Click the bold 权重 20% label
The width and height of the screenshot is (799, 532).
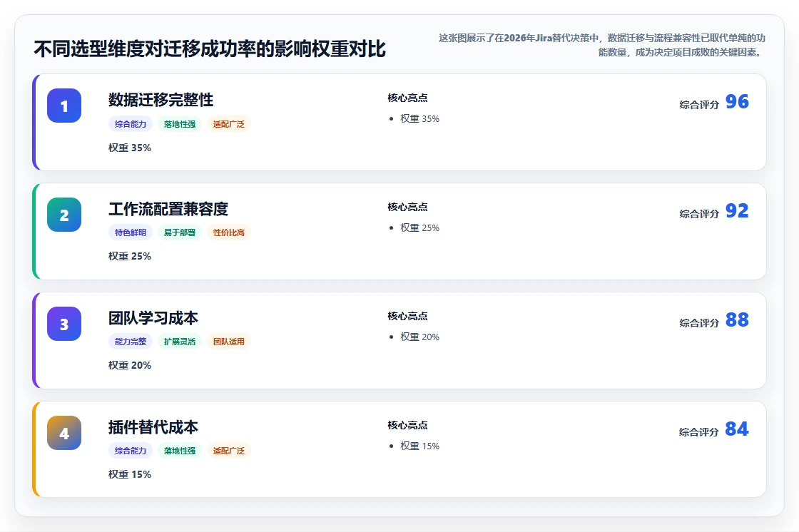pos(129,365)
